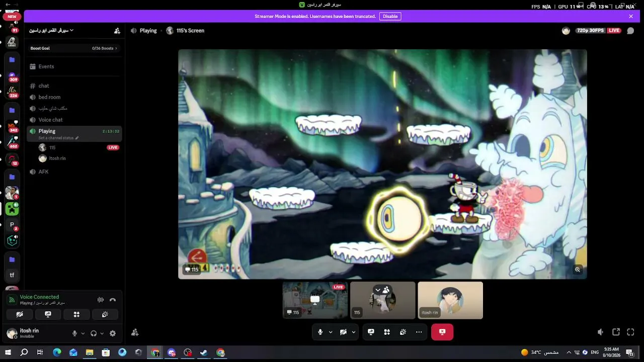Open the server with the 226 badge

click(12, 93)
